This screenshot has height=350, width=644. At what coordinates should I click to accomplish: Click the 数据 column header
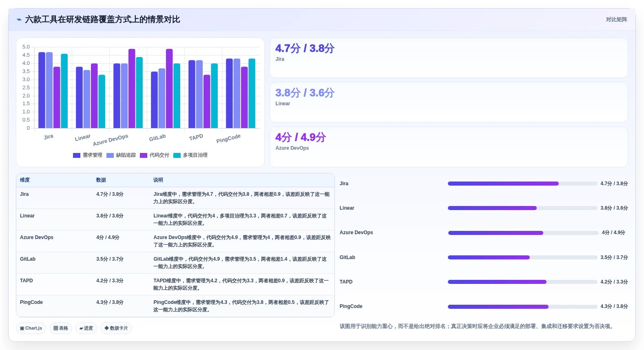(101, 180)
